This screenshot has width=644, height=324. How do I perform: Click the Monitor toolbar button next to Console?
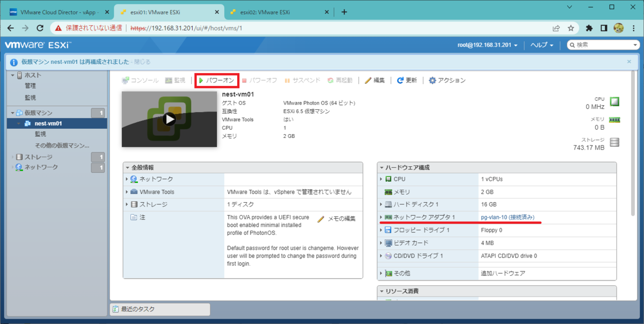point(175,80)
